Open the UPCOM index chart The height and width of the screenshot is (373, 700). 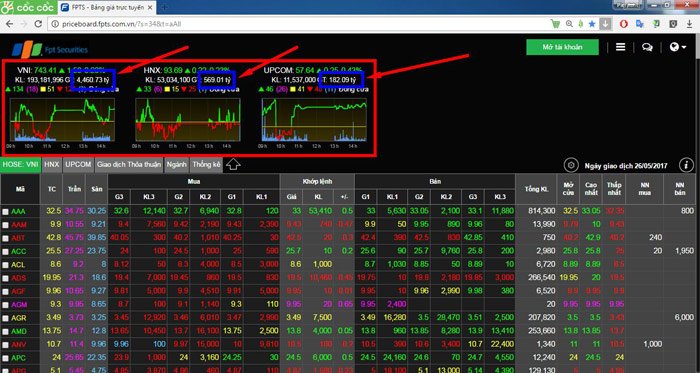click(x=314, y=120)
